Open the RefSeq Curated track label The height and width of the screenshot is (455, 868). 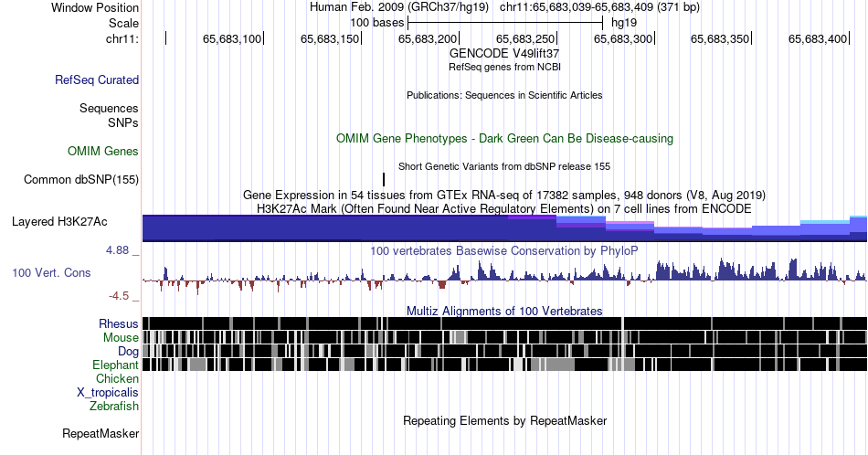pos(96,79)
